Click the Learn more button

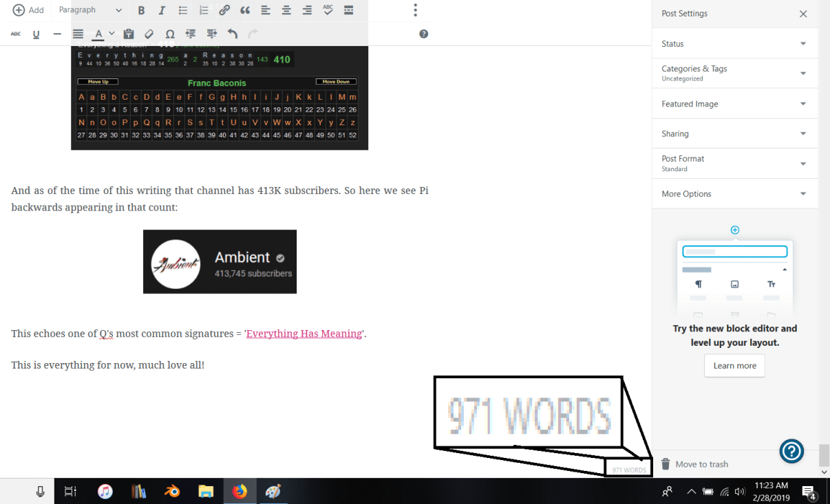click(x=734, y=366)
